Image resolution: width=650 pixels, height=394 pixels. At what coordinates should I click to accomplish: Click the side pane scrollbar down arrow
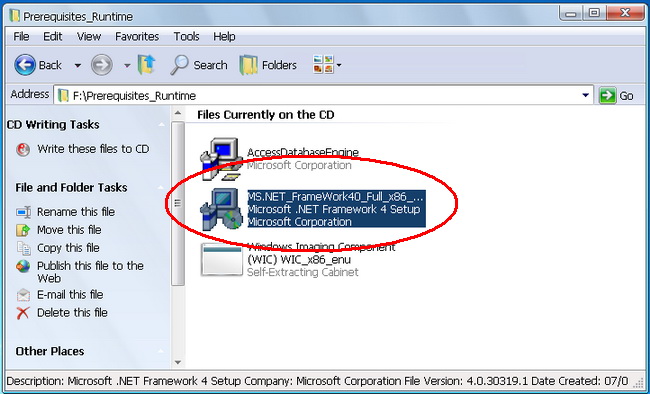click(x=177, y=362)
